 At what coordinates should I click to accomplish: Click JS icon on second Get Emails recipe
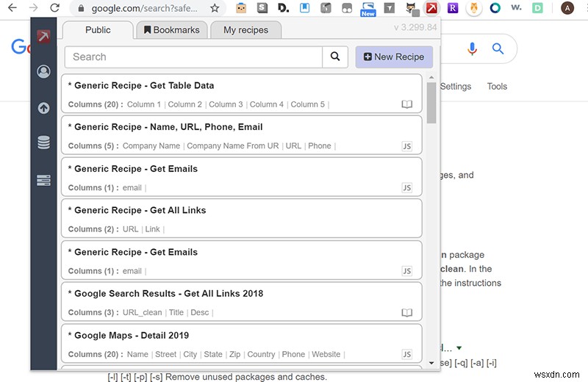pyautogui.click(x=407, y=270)
